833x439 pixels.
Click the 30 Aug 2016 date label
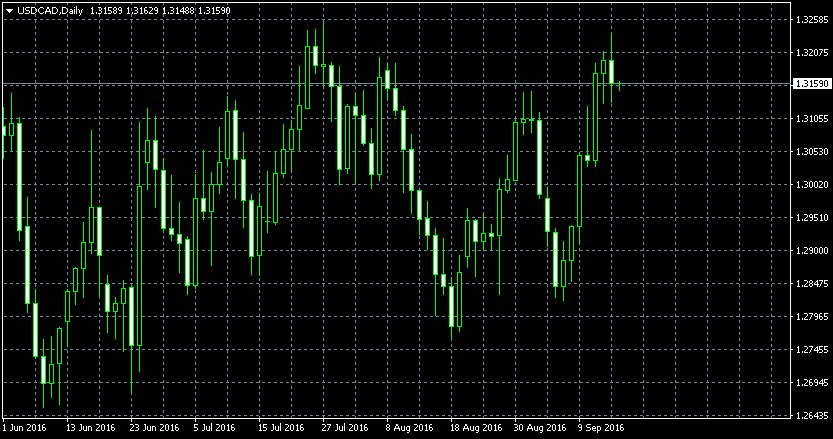[x=540, y=427]
